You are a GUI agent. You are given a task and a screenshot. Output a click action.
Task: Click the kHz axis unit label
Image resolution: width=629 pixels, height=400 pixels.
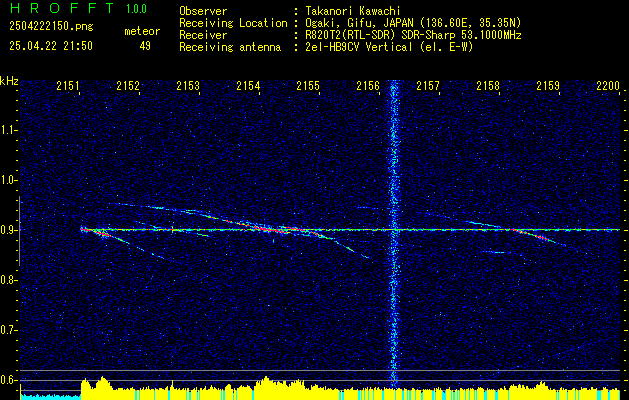point(9,81)
